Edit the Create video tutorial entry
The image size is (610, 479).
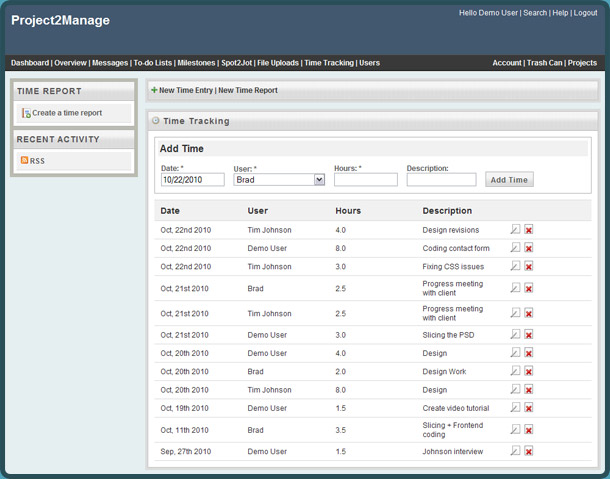[515, 407]
